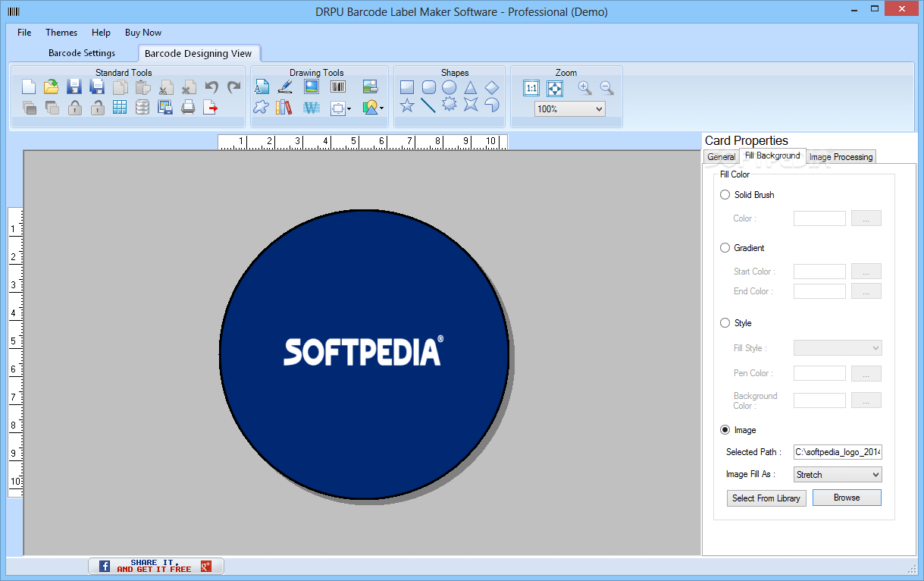924x581 pixels.
Task: Select the Solid Brush fill option
Action: (x=725, y=194)
